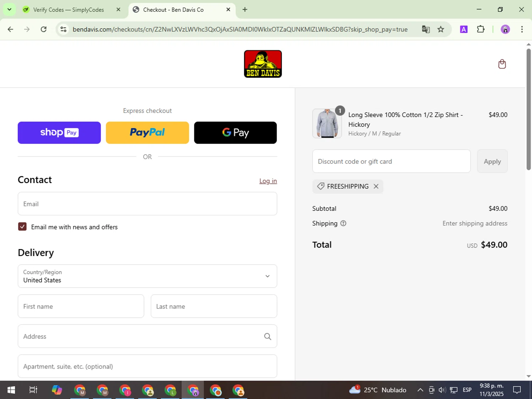Image resolution: width=532 pixels, height=399 pixels.
Task: Close the Checkout - Ben Davis Co tab
Action: (x=228, y=10)
